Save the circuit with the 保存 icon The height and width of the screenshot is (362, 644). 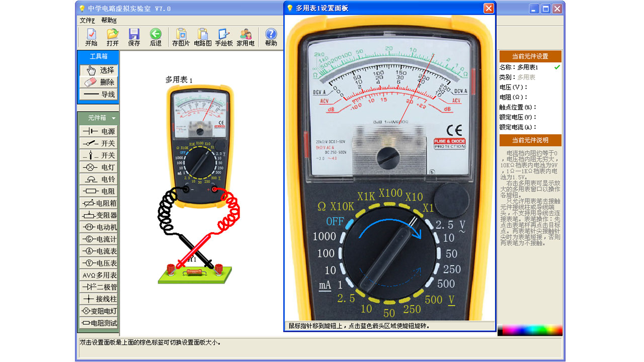click(x=134, y=37)
